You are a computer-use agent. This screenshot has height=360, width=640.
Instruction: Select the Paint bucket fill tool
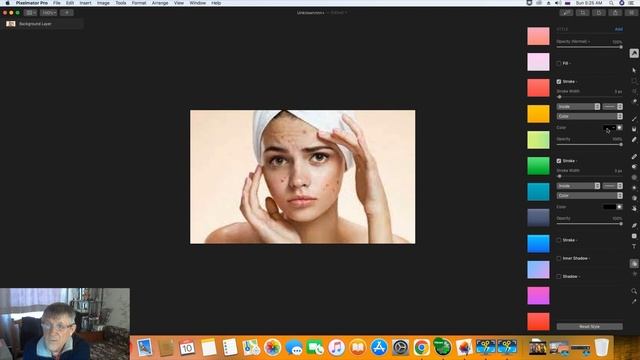click(x=634, y=129)
